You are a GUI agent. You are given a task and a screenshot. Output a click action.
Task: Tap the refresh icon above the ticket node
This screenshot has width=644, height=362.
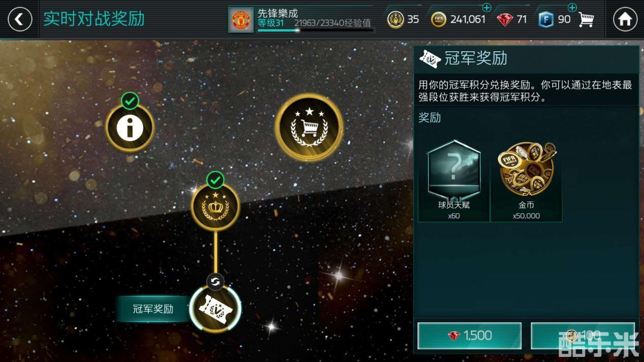pyautogui.click(x=215, y=282)
